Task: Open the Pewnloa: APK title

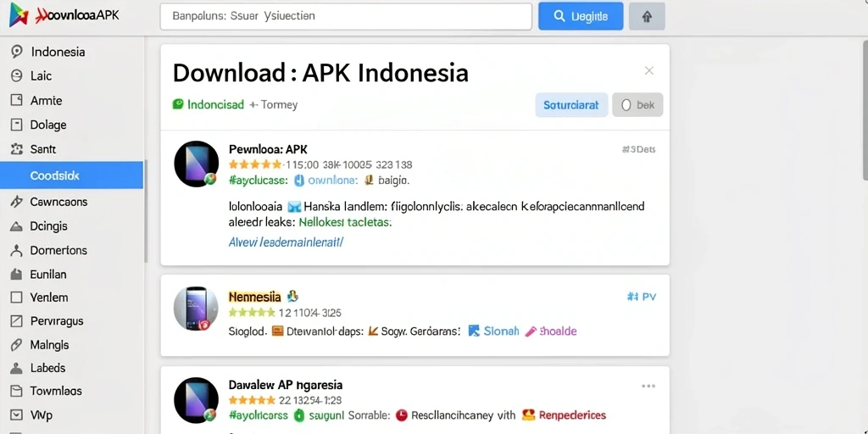Action: point(267,149)
